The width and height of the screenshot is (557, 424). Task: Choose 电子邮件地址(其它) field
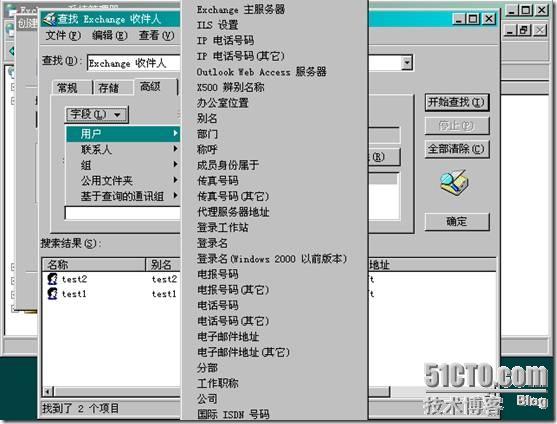click(x=275, y=352)
